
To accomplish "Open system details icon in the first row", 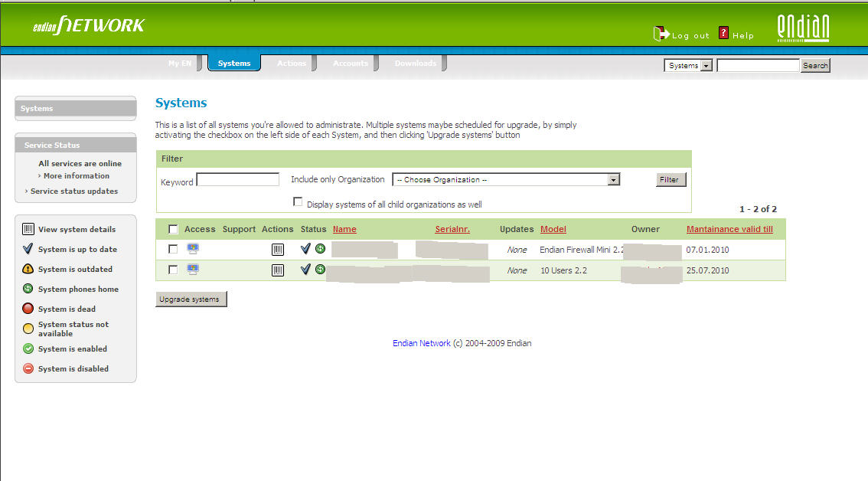I will 277,250.
